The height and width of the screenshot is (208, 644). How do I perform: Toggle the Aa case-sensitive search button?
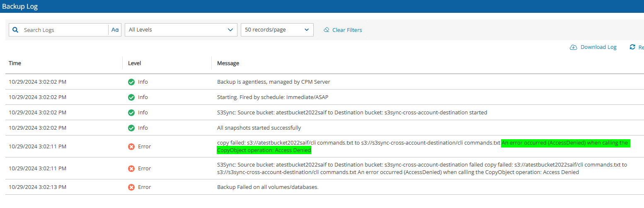pos(115,30)
